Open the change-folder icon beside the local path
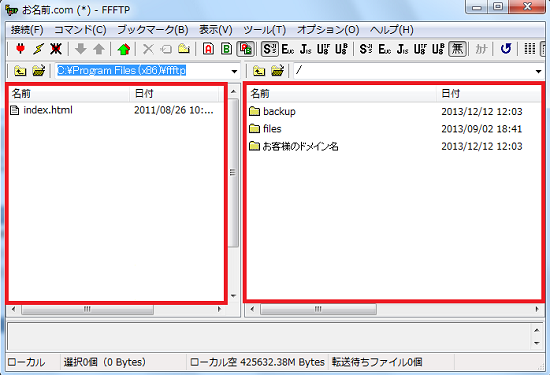The image size is (550, 375). (39, 71)
